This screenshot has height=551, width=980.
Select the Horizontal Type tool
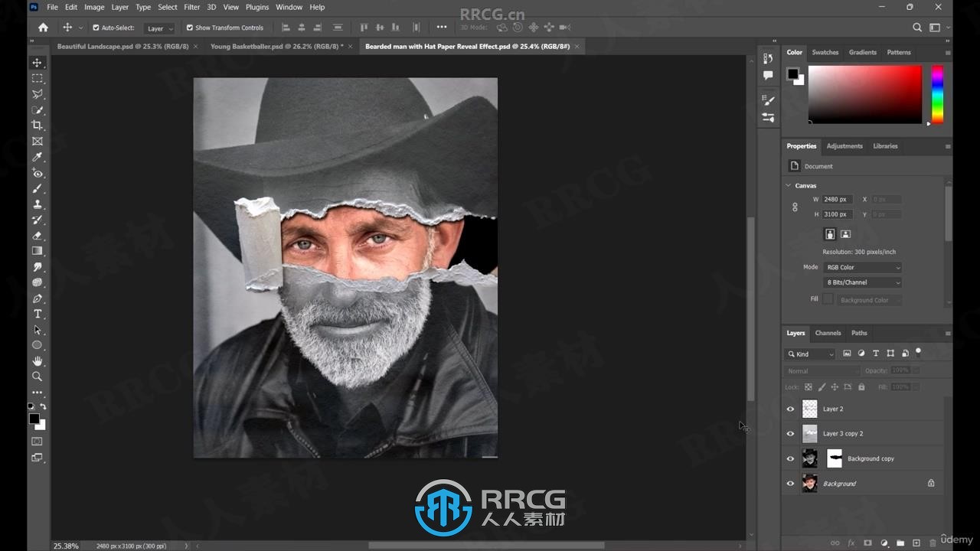click(x=37, y=314)
